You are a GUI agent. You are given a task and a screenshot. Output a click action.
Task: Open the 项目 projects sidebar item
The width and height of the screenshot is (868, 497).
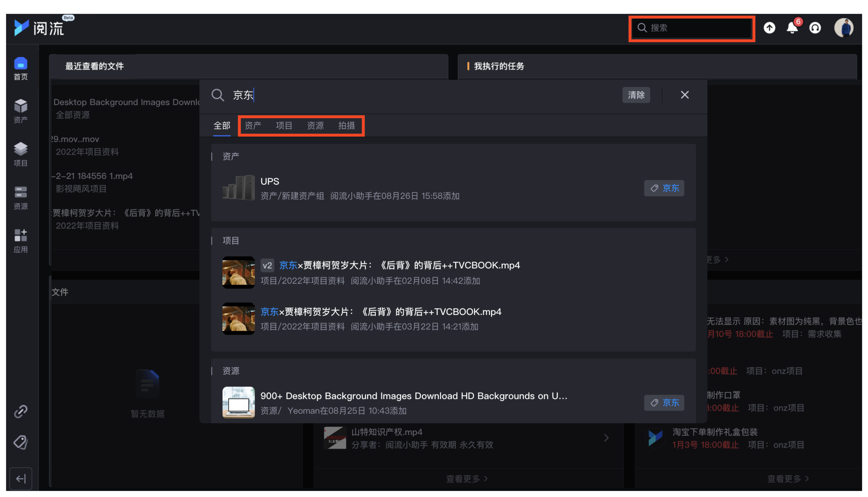pyautogui.click(x=21, y=154)
